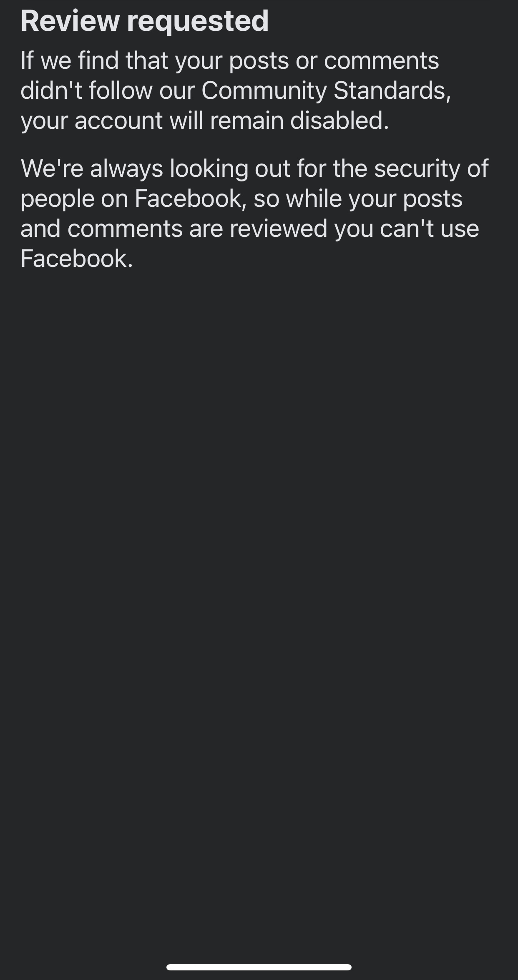This screenshot has width=518, height=980.
Task: Tap the "Review requested" heading
Action: (x=144, y=21)
